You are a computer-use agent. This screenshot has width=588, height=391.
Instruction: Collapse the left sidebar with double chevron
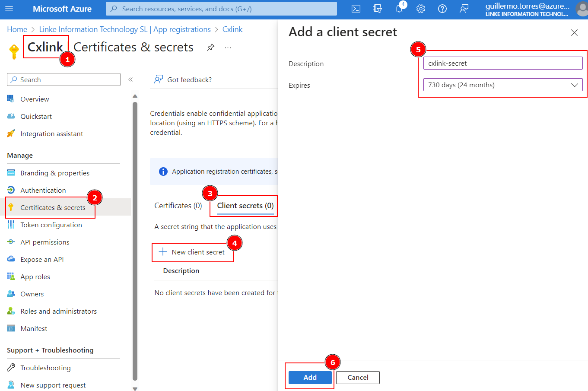(130, 79)
